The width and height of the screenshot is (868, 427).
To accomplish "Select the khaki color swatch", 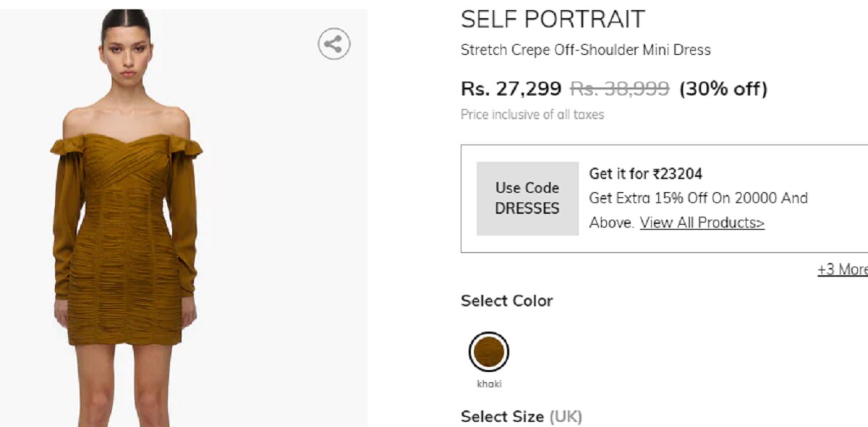I will pyautogui.click(x=489, y=352).
